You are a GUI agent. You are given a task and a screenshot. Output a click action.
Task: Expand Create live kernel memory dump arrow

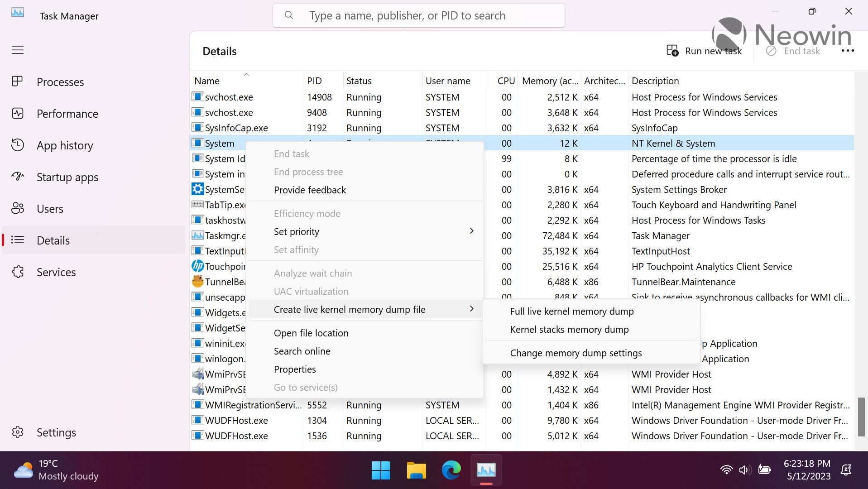[x=471, y=309]
